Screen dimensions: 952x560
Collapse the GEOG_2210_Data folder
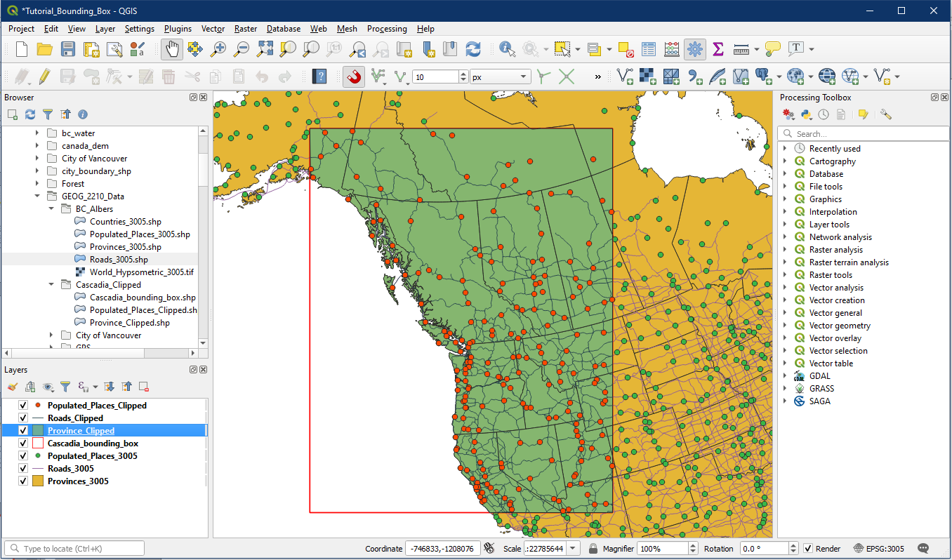(x=37, y=196)
